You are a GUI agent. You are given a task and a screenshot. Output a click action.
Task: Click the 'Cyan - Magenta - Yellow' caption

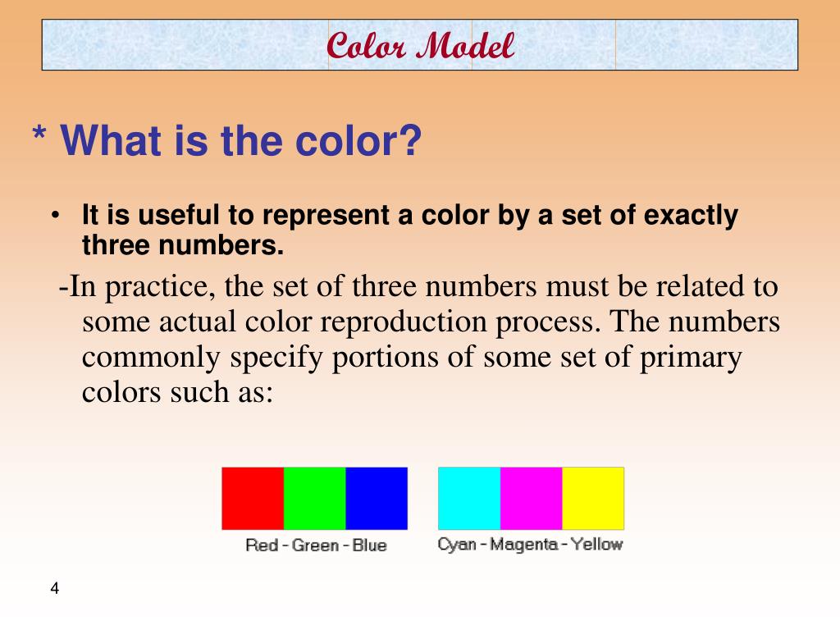pyautogui.click(x=531, y=545)
